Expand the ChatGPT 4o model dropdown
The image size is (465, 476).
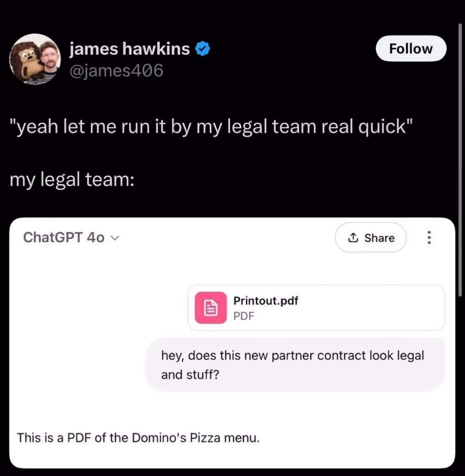tap(72, 238)
